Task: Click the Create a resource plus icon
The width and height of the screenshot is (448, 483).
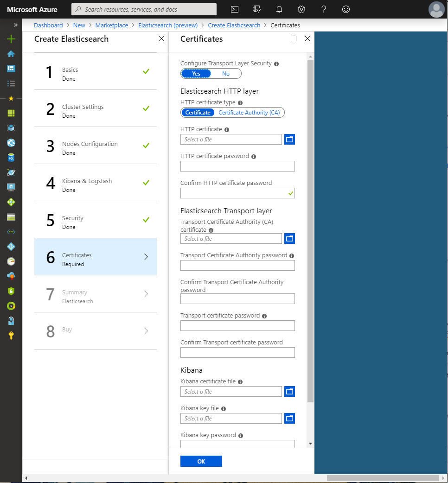Action: pos(11,39)
